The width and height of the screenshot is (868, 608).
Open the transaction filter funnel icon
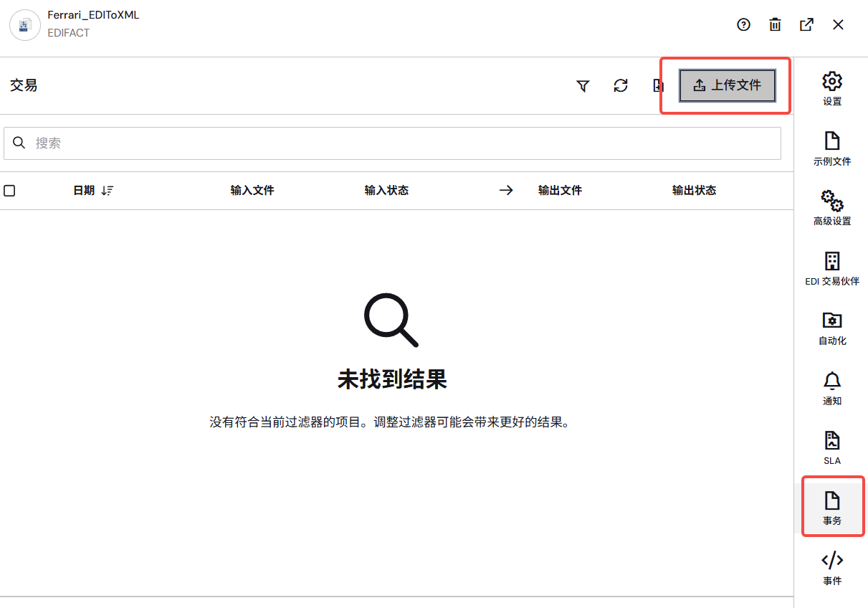583,86
